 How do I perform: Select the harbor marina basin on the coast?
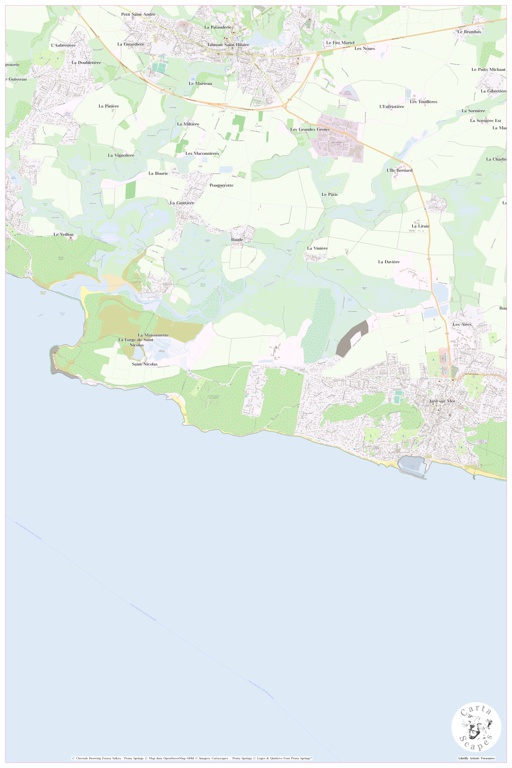414,465
